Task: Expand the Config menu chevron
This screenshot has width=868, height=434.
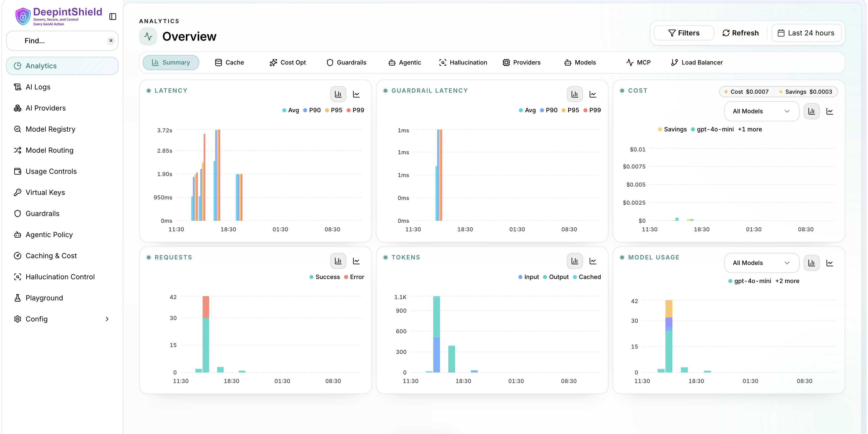Action: (x=107, y=319)
